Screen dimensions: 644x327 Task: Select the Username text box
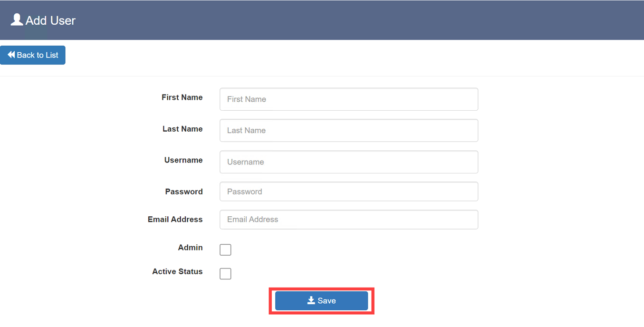coord(348,162)
